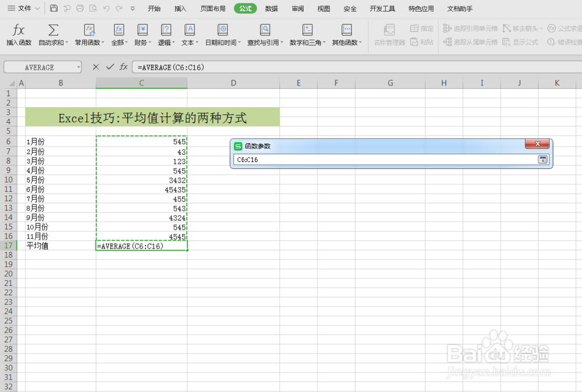Click the formula bar showing =AVERAGE(C6:C16)
Image resolution: width=582 pixels, height=392 pixels.
tap(356, 67)
